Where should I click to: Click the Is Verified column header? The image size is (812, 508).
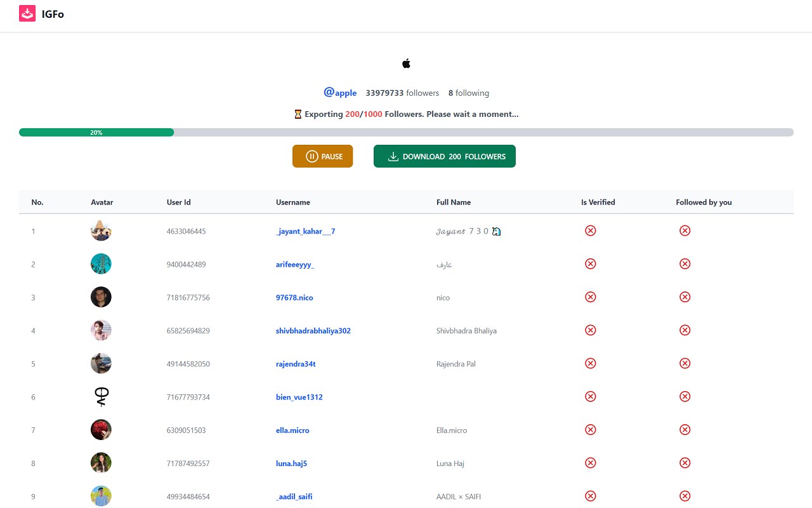[598, 202]
